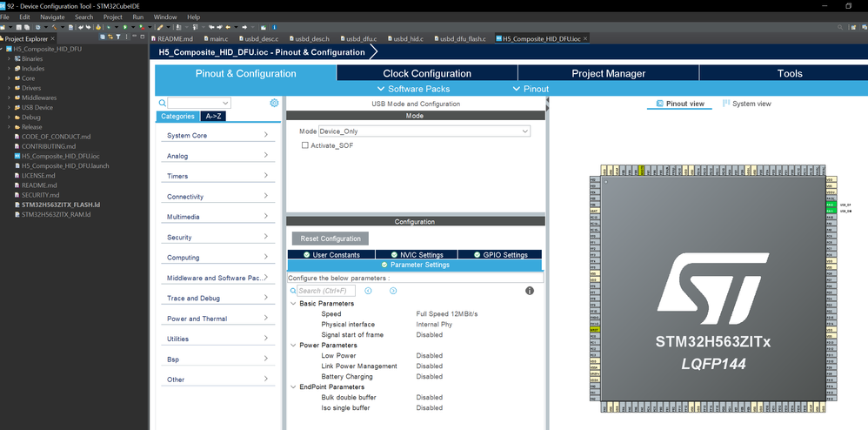Expand the Security category
This screenshot has width=868, height=430.
(x=217, y=237)
